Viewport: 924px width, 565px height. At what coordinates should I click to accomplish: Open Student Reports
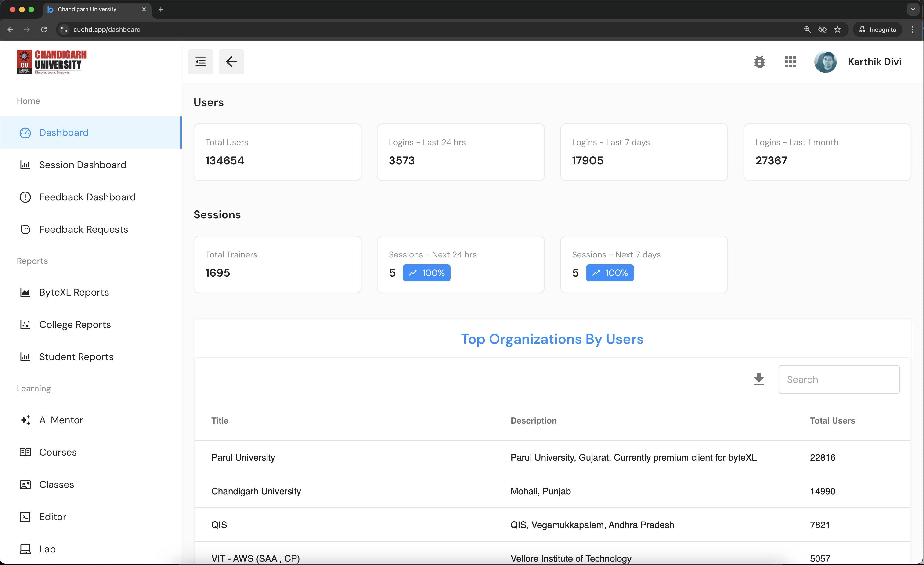pyautogui.click(x=91, y=357)
